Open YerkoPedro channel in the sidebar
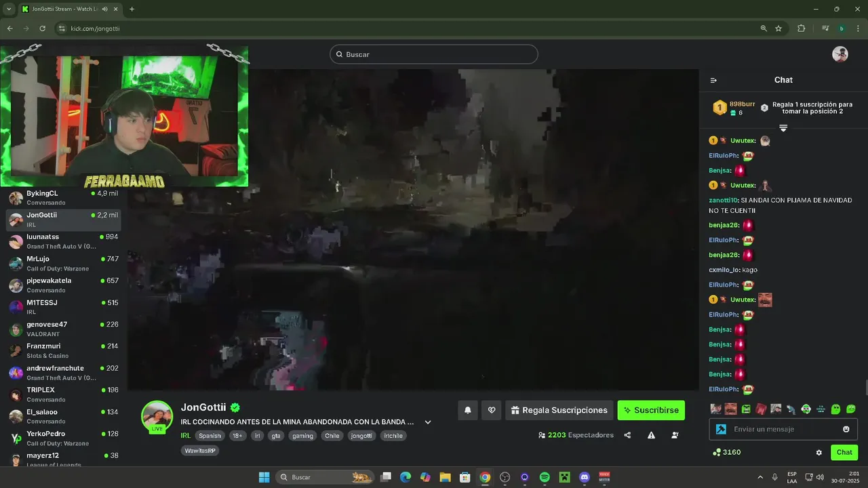The width and height of the screenshot is (868, 488). pyautogui.click(x=64, y=438)
